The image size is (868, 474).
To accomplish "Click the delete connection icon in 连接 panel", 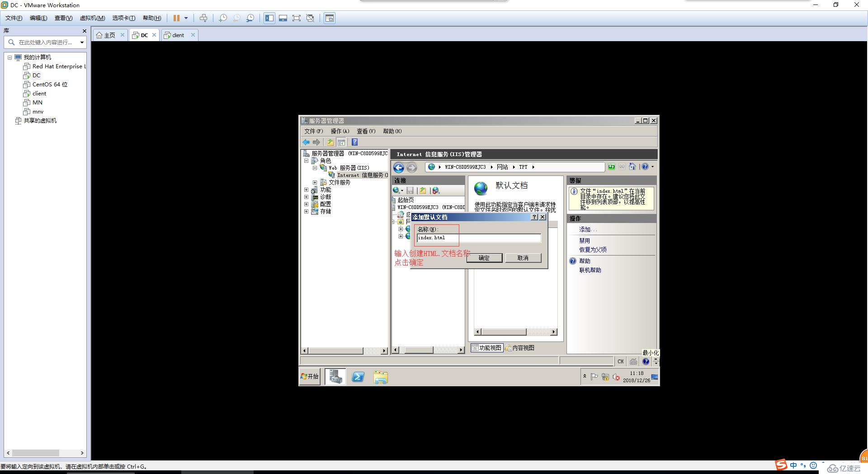I will coord(436,191).
